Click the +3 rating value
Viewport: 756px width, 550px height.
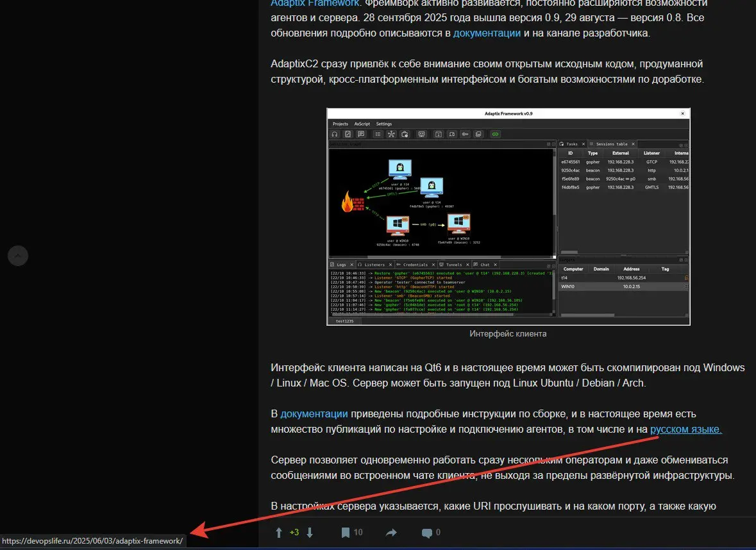pyautogui.click(x=294, y=532)
